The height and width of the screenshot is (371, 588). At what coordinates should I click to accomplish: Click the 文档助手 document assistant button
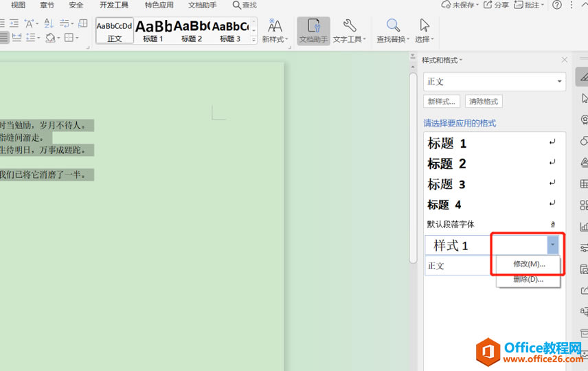point(313,31)
